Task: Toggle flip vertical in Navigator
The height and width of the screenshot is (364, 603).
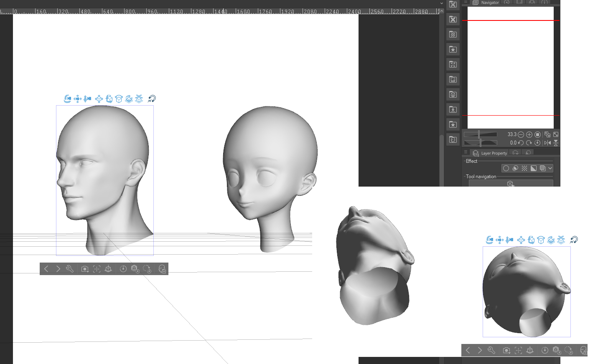Action: click(556, 143)
